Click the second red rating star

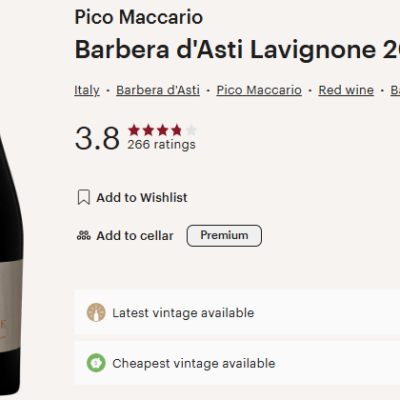tap(148, 130)
